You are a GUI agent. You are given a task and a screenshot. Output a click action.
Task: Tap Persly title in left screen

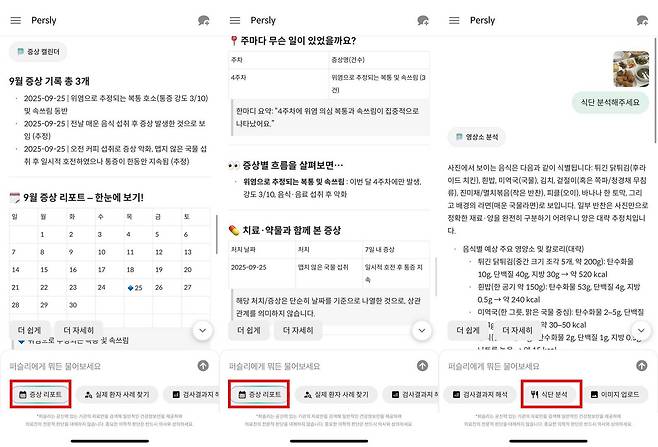[44, 20]
